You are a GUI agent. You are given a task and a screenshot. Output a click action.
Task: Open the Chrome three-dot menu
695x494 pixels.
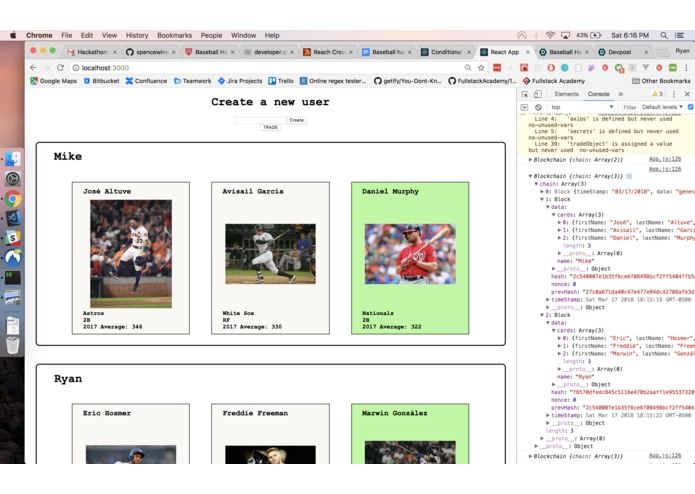[x=686, y=68]
